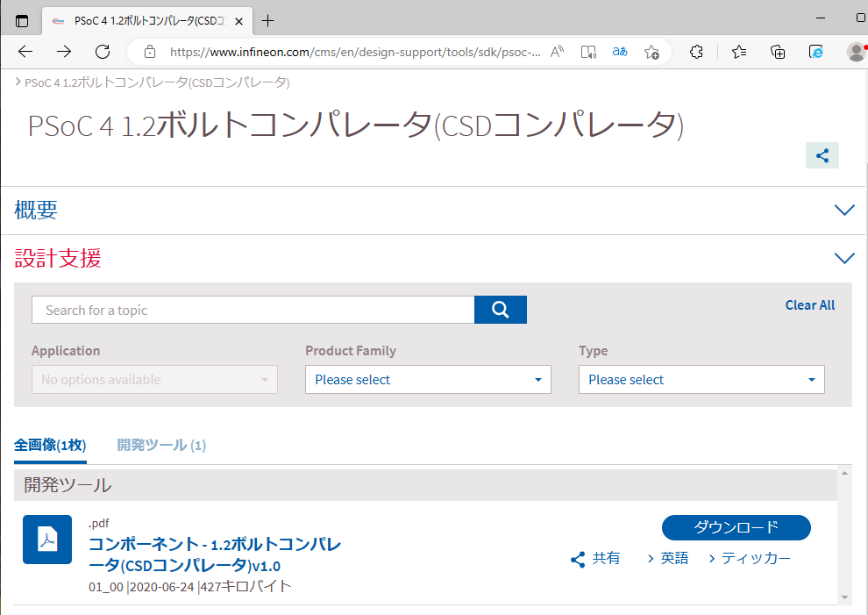Image resolution: width=868 pixels, height=615 pixels.
Task: Click the translate page icon
Action: click(x=620, y=52)
